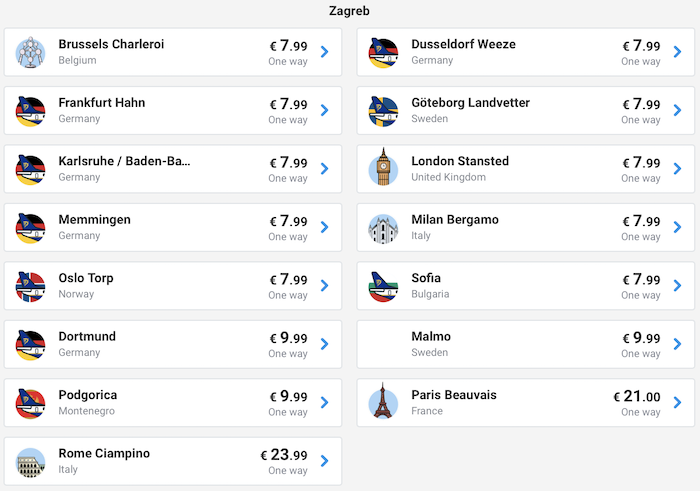Click the Rome Ciampino Colosseum icon
This screenshot has height=491, width=700.
click(x=31, y=461)
